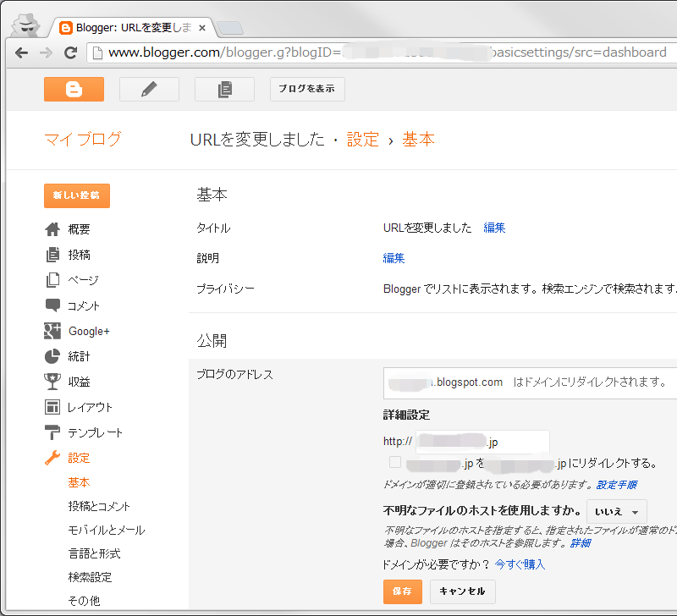Viewport: 677px width, 616px height.
Task: Click the page icon in the address bar
Action: pos(98,53)
